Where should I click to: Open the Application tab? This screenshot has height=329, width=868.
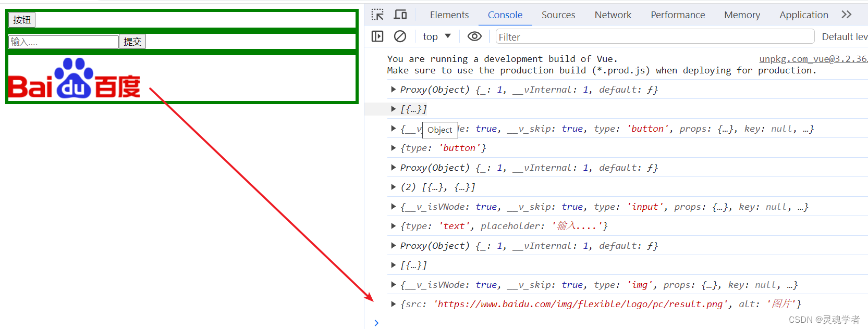pyautogui.click(x=804, y=15)
